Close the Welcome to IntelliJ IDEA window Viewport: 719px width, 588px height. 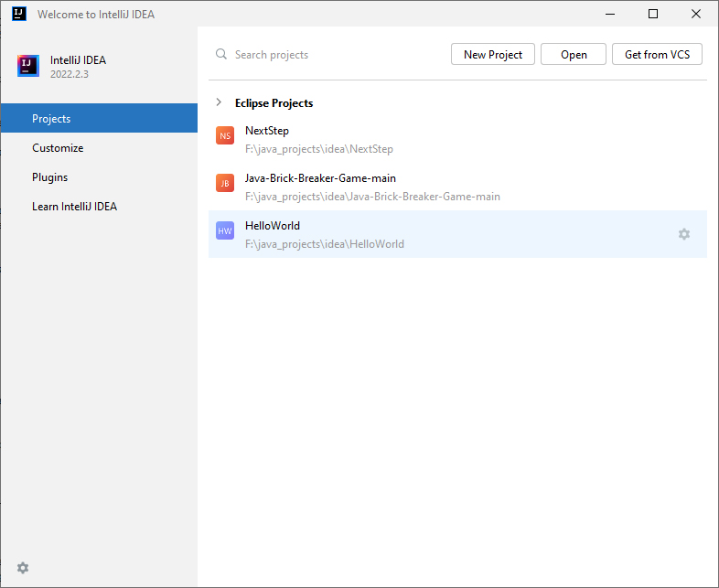point(695,14)
